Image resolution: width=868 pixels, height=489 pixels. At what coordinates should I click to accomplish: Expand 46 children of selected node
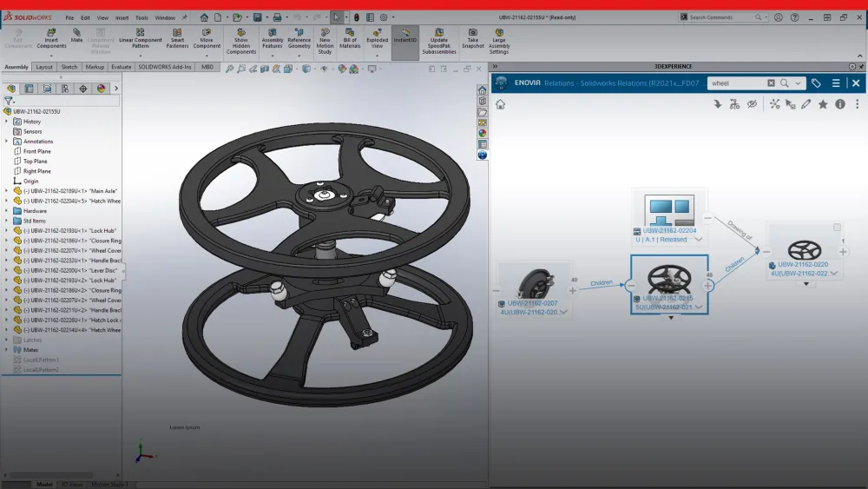point(708,286)
